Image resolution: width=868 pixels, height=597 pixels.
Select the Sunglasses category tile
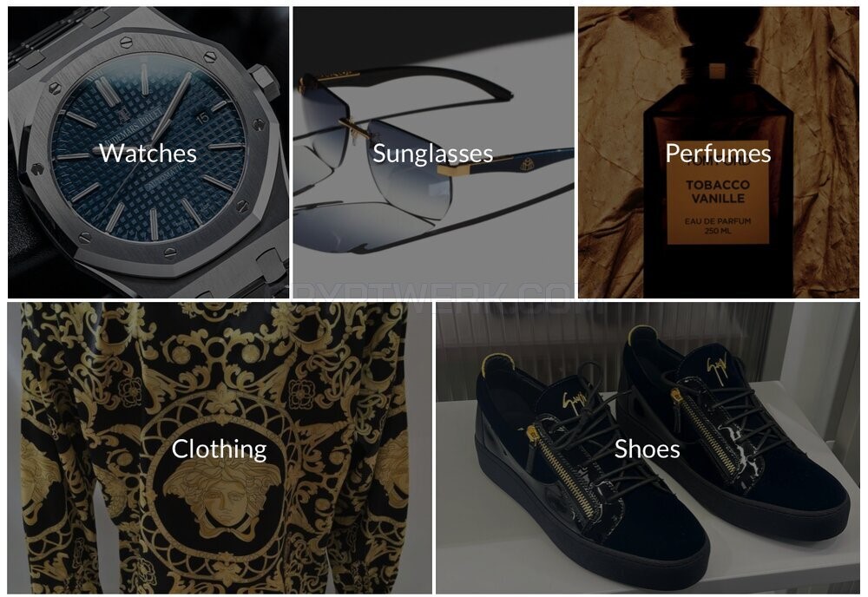click(x=433, y=152)
